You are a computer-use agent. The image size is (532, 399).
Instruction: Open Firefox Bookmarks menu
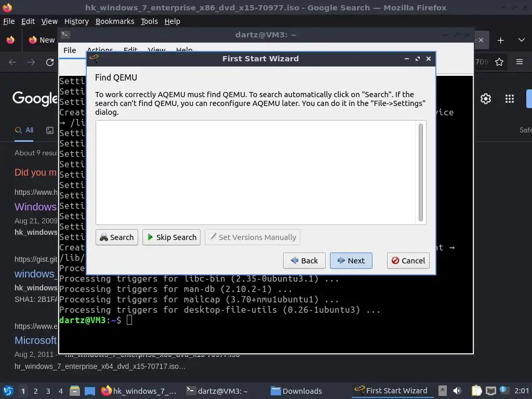coord(115,21)
